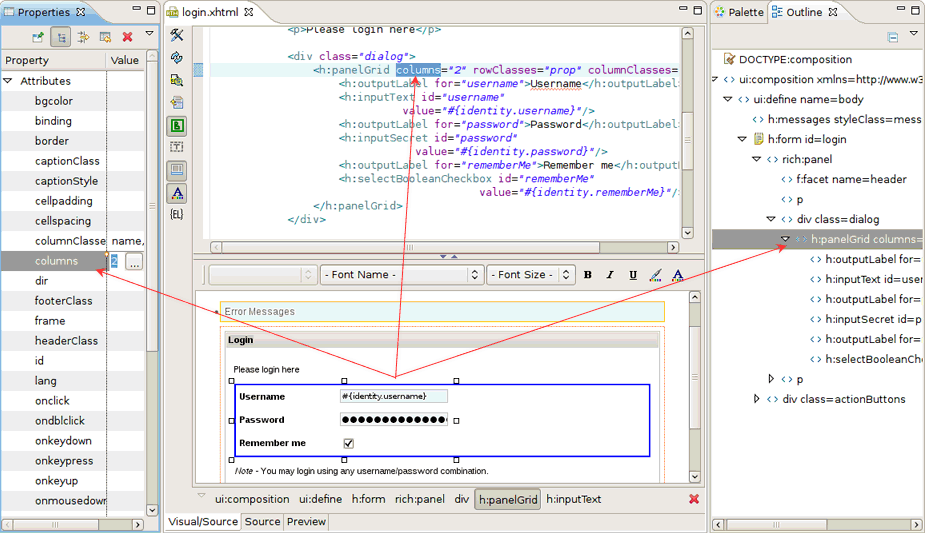The height and width of the screenshot is (533, 925).
Task: Toggle Show Categories in Properties toolbar
Action: point(61,37)
